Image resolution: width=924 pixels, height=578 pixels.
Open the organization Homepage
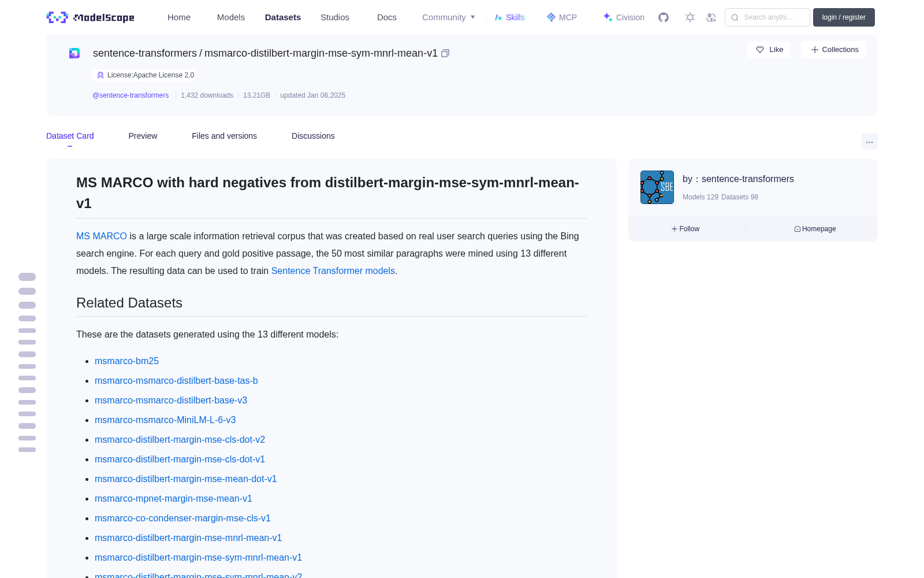pyautogui.click(x=815, y=229)
